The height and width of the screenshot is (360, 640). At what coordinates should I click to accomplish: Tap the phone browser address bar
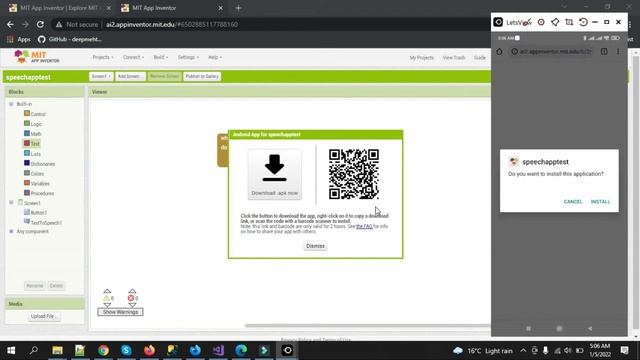pyautogui.click(x=552, y=52)
